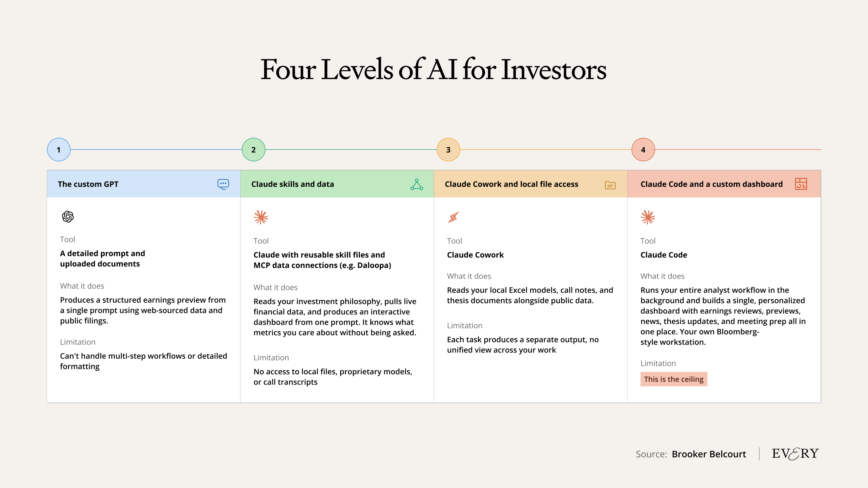Select level 3 orange circle marker

coord(448,150)
